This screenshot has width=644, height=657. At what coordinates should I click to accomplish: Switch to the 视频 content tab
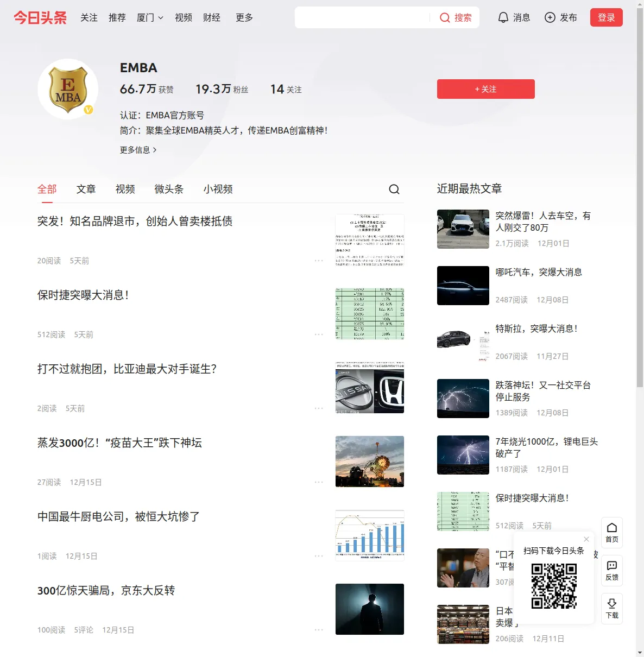[x=125, y=189]
